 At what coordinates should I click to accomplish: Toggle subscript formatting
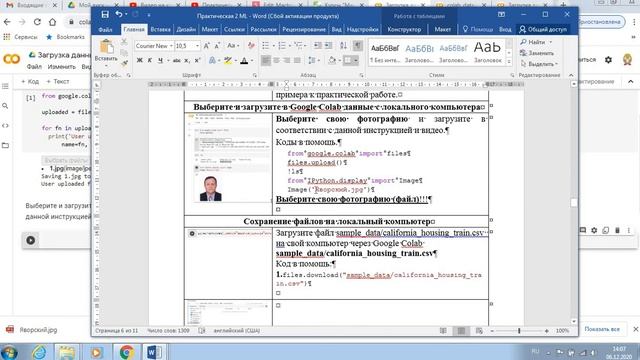(x=187, y=60)
